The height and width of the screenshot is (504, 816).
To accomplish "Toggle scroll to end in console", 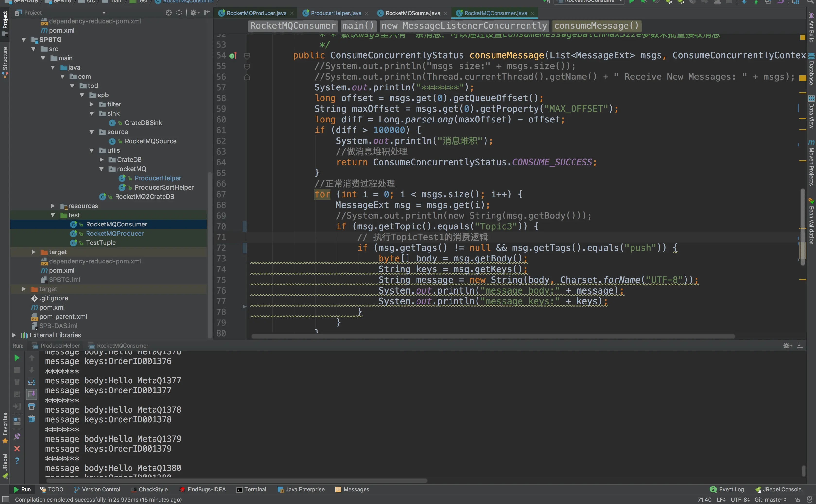I will point(32,394).
